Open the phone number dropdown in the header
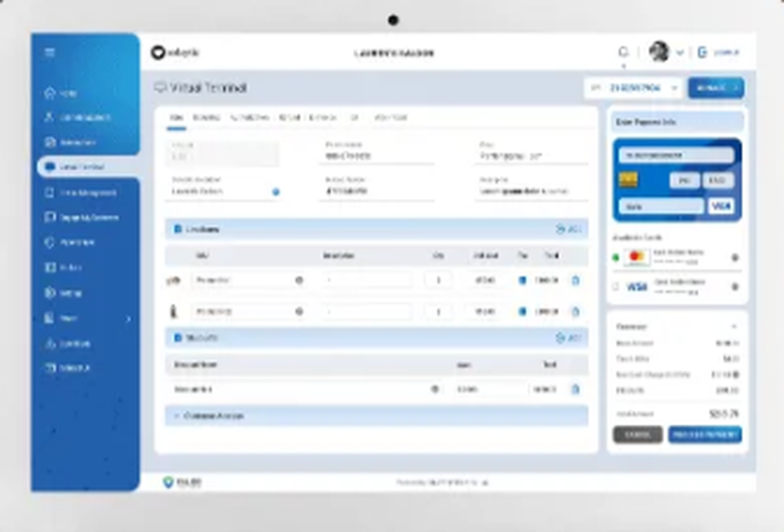Viewport: 784px width, 532px height. click(675, 88)
